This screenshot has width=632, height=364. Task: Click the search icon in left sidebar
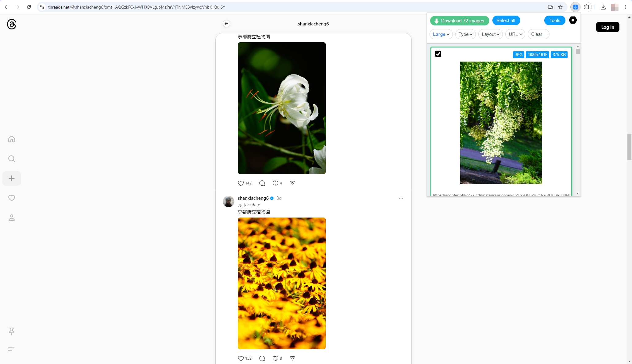12,159
